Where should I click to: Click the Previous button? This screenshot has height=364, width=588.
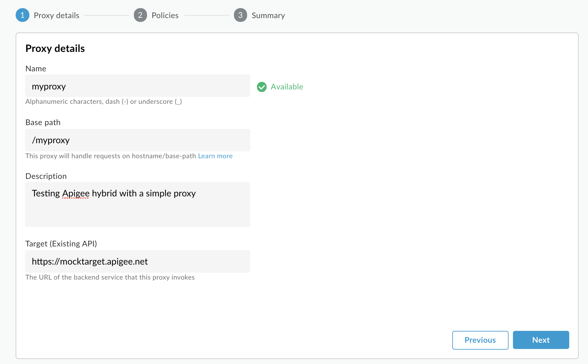[480, 340]
